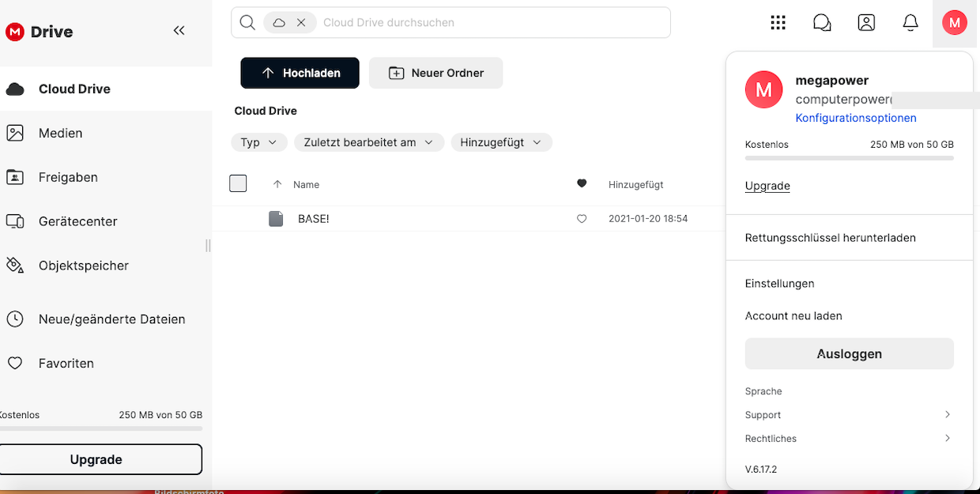Open the Hinzugefügt filter dropdown
The height and width of the screenshot is (494, 980).
[x=501, y=142]
